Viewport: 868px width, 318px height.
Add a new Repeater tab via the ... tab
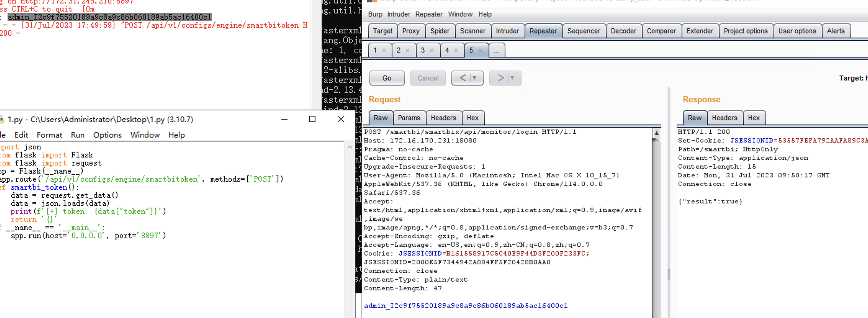[x=496, y=50]
